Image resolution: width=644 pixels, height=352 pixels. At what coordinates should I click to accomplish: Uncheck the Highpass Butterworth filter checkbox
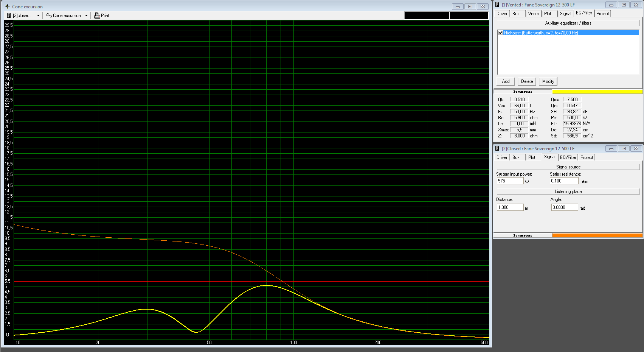click(500, 33)
